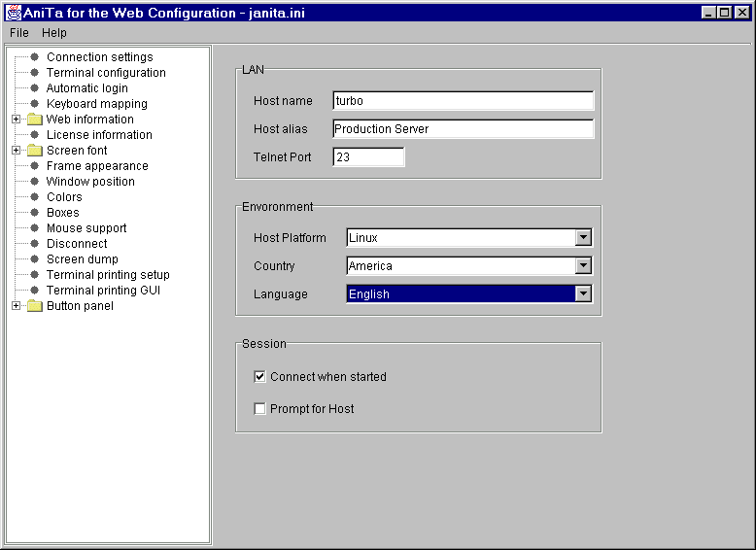Click the bullet icon beside Disconnect
Viewport: 756px width, 550px height.
(35, 244)
